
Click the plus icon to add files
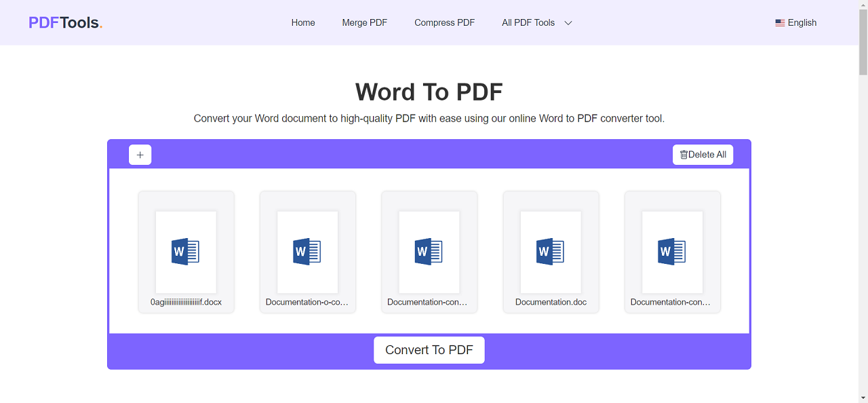coord(140,155)
